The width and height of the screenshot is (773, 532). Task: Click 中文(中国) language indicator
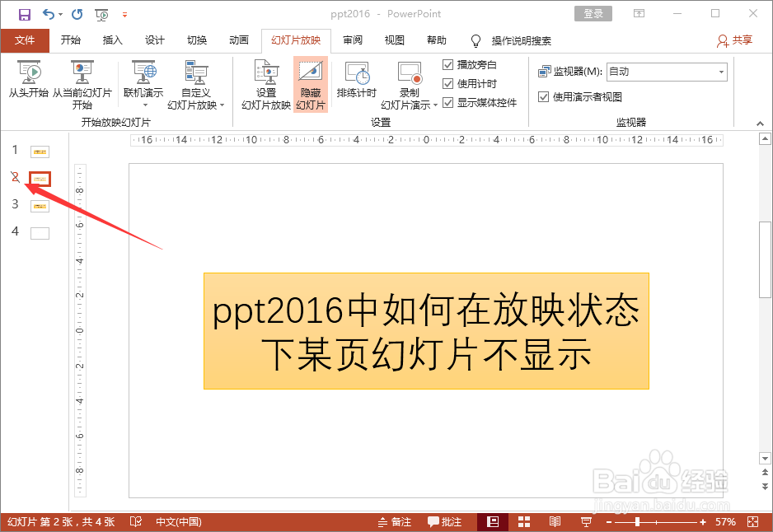coord(179,522)
